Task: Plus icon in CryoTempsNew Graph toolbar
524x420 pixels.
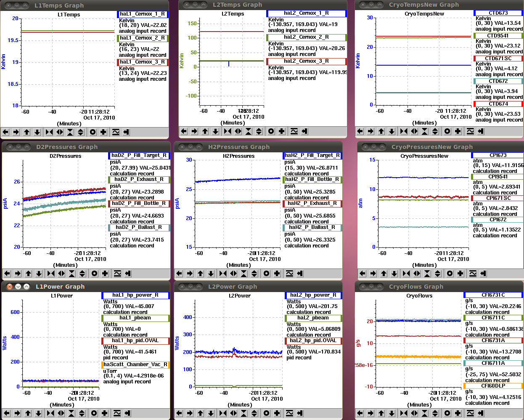Action: click(x=458, y=131)
